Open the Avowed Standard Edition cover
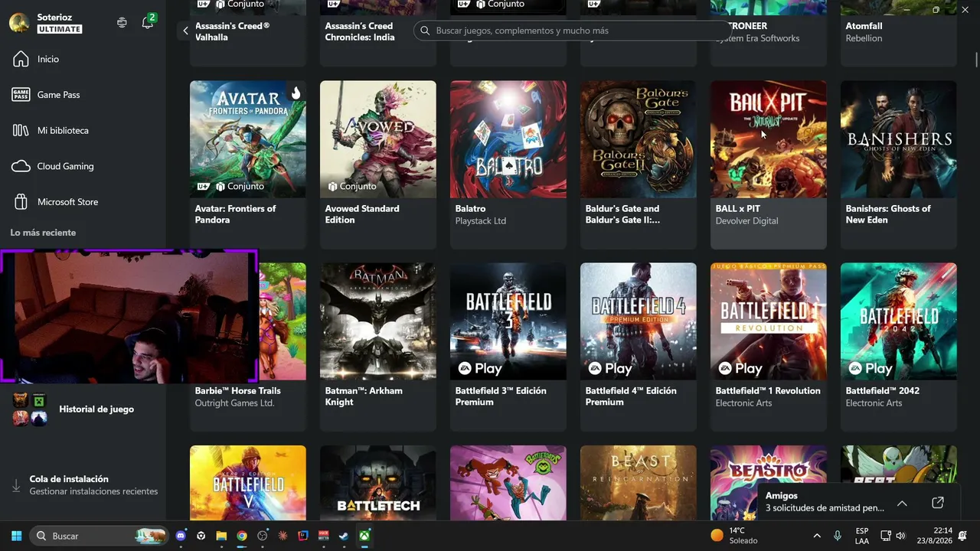 pos(378,139)
